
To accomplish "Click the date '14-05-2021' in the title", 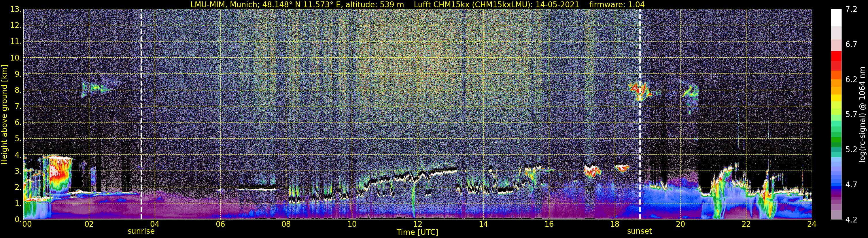I will click(558, 4).
